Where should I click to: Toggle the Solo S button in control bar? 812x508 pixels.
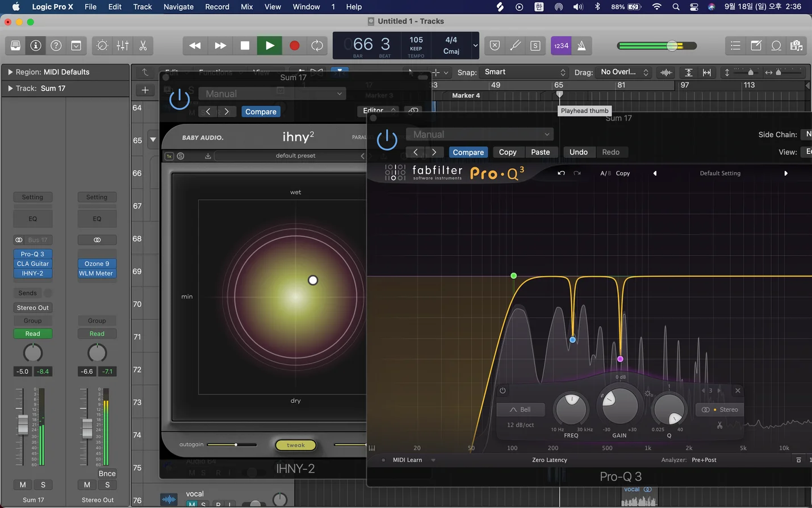click(x=535, y=45)
